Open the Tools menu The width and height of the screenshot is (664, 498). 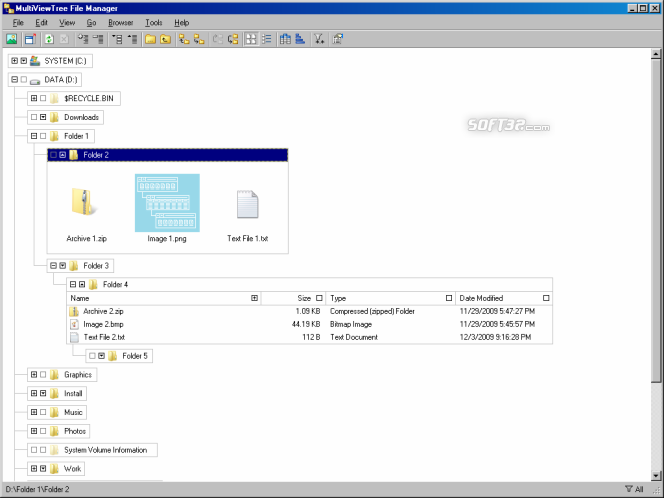154,23
